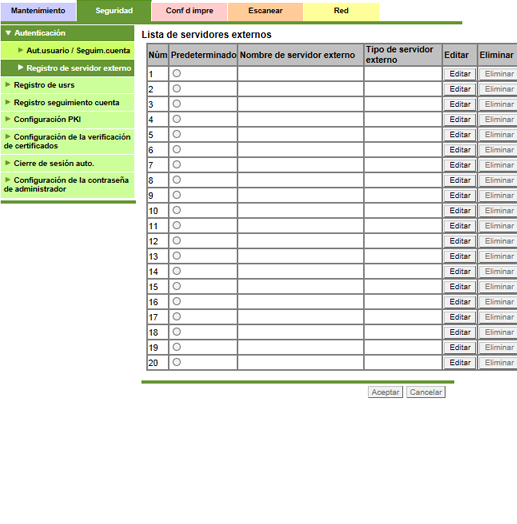Click the server type cell in row 13

pos(403,256)
